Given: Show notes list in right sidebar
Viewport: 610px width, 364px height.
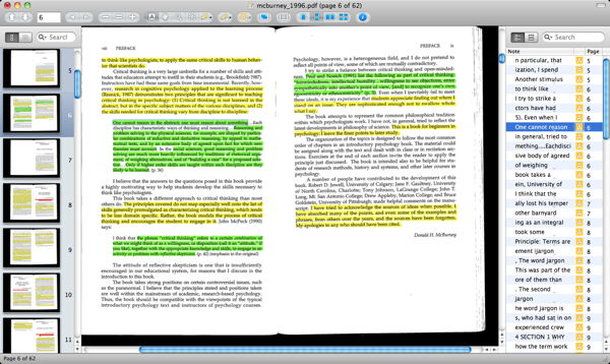Looking at the screenshot, I should pos(517,37).
